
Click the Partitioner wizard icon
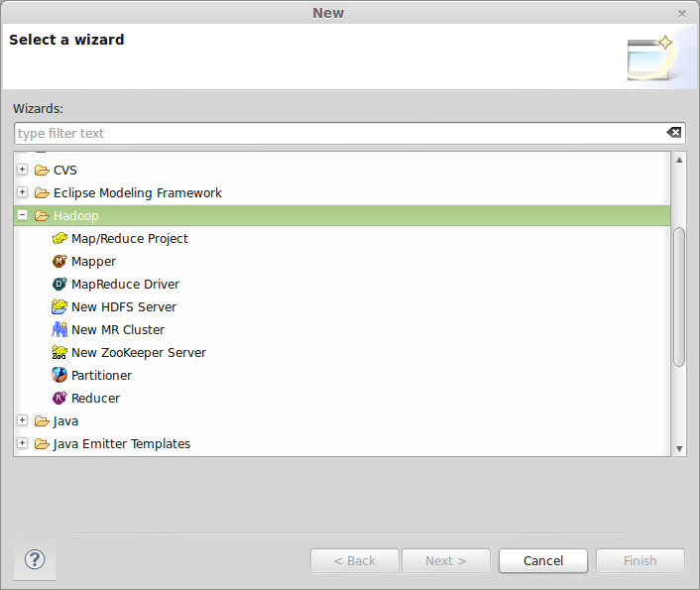click(59, 375)
